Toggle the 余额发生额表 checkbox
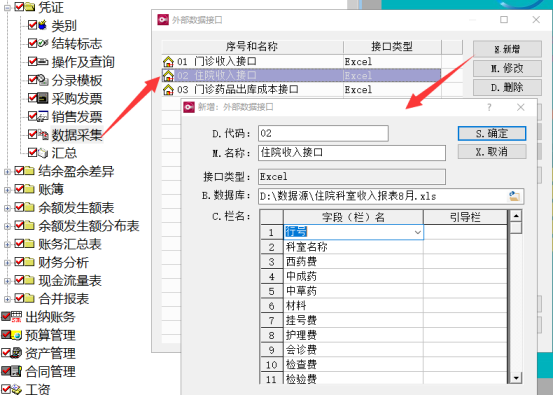 point(19,207)
